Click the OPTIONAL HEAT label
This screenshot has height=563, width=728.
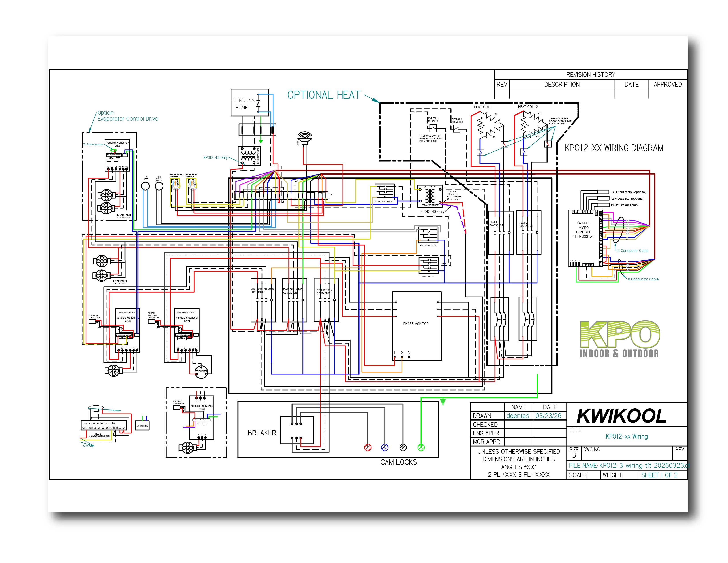tap(324, 95)
